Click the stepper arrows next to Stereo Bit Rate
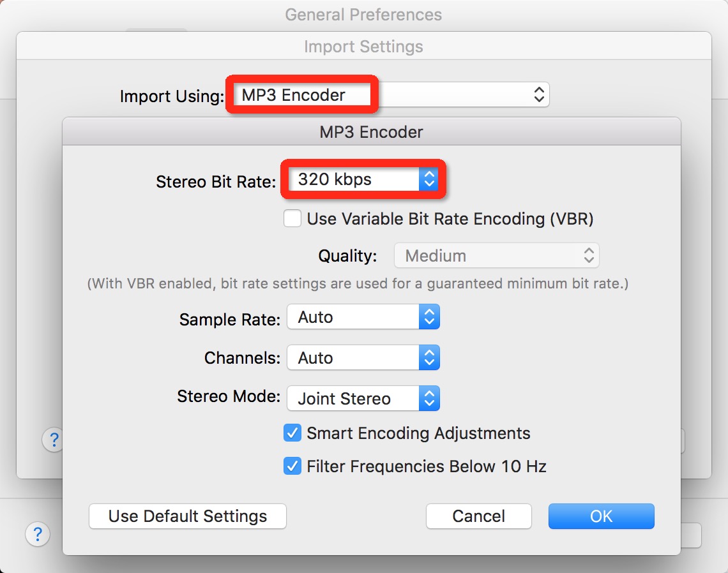Viewport: 728px width, 573px height. (x=429, y=179)
